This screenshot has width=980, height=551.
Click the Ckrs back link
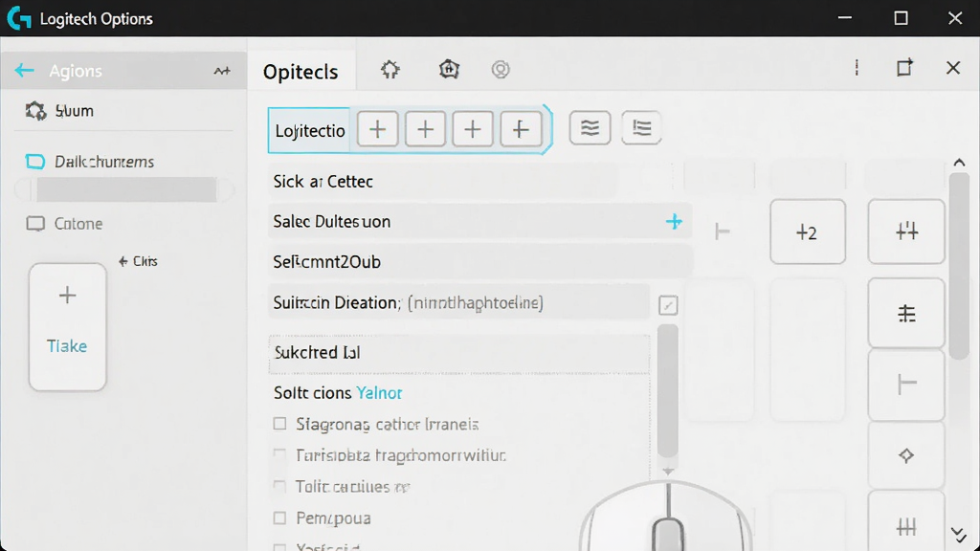138,261
